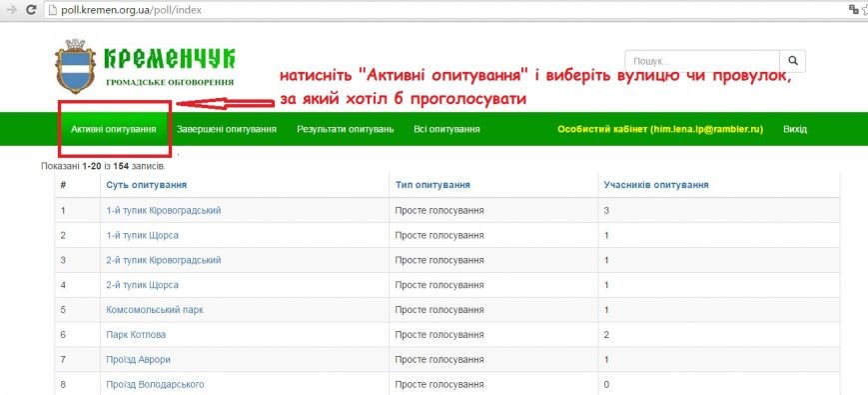
Task: Reload the page with the browser refresh icon
Action: tap(32, 9)
